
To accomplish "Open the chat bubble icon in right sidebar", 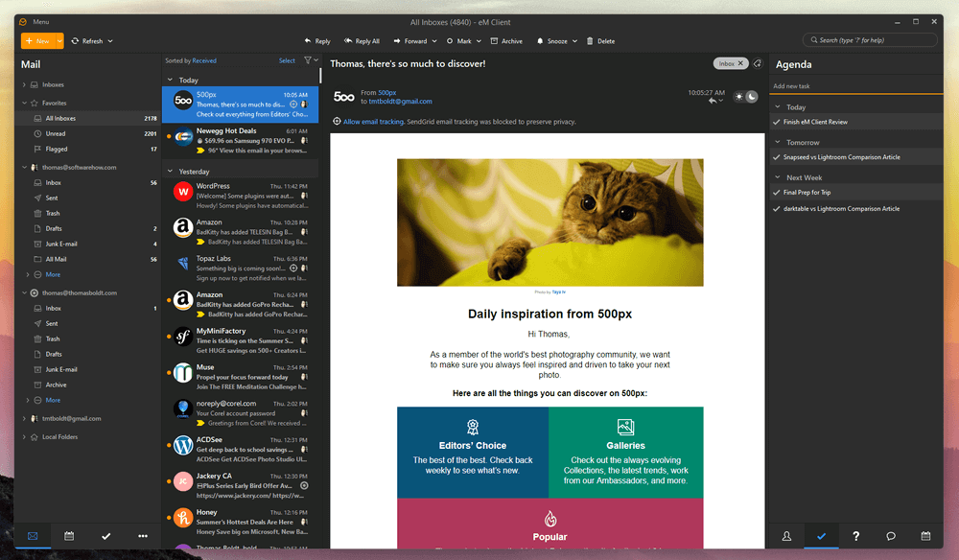I will (x=891, y=536).
